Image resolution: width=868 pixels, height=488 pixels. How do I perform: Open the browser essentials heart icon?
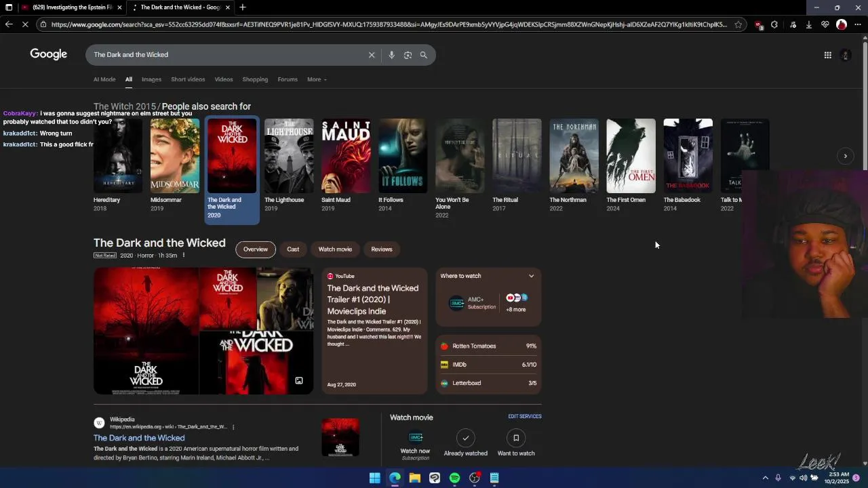(825, 24)
